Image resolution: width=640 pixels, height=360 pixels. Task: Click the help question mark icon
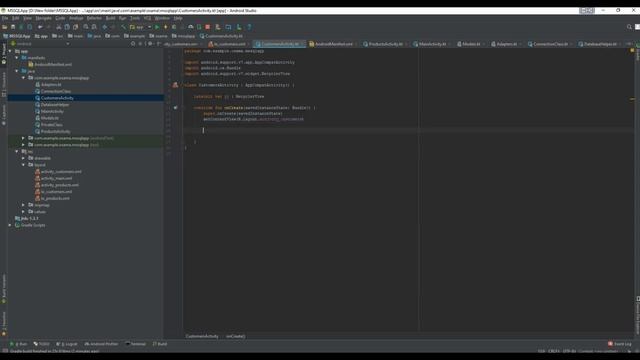pos(249,27)
